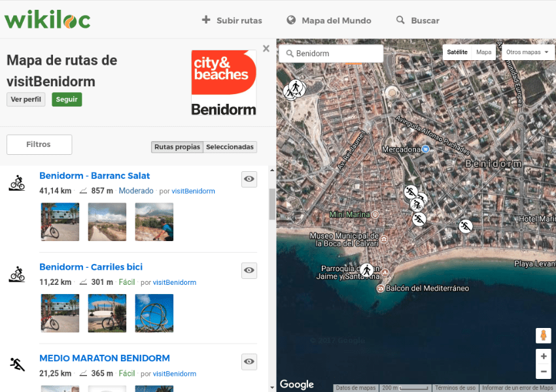Click the running icon beside Medio Maraton Benidorm
Screen dimensions: 556x392
coord(17,365)
